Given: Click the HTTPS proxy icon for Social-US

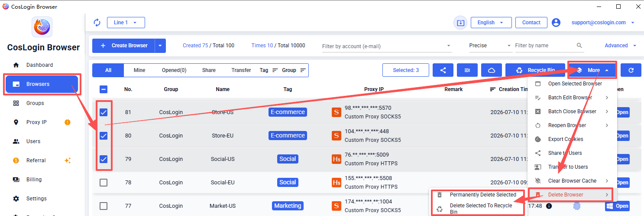Looking at the screenshot, I should (x=337, y=159).
